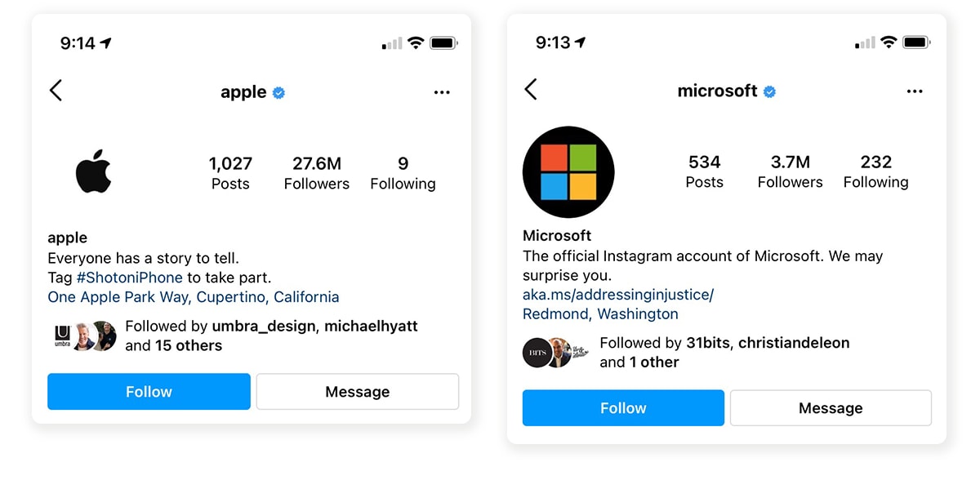Image resolution: width=980 pixels, height=480 pixels.
Task: Follow the microsoft account
Action: click(623, 408)
